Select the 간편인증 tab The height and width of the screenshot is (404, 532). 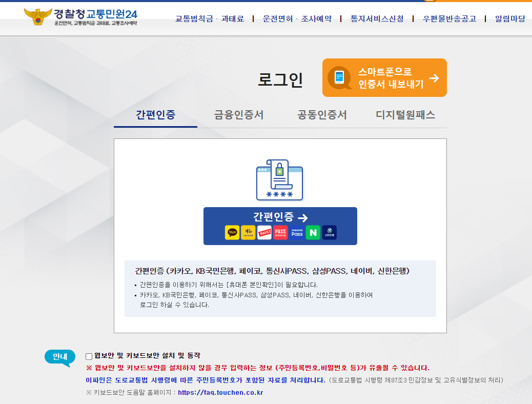(x=155, y=115)
